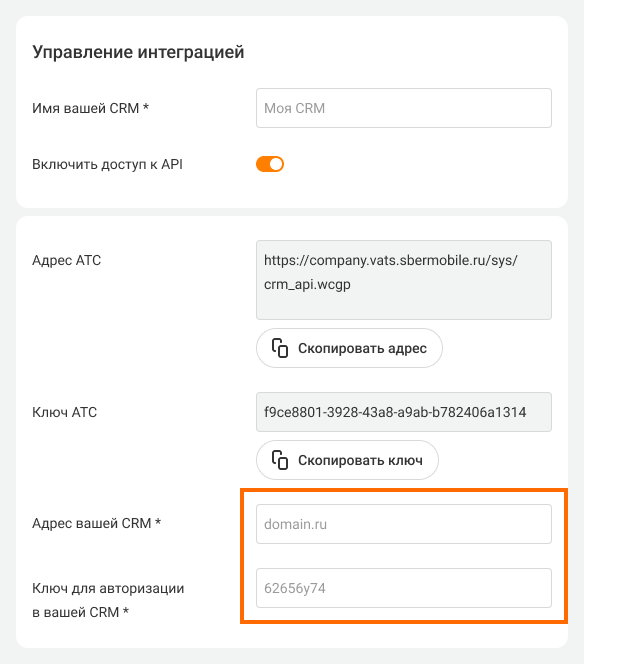Image resolution: width=632 pixels, height=664 pixels.
Task: Click the Ключ для авторизации label
Action: (108, 588)
